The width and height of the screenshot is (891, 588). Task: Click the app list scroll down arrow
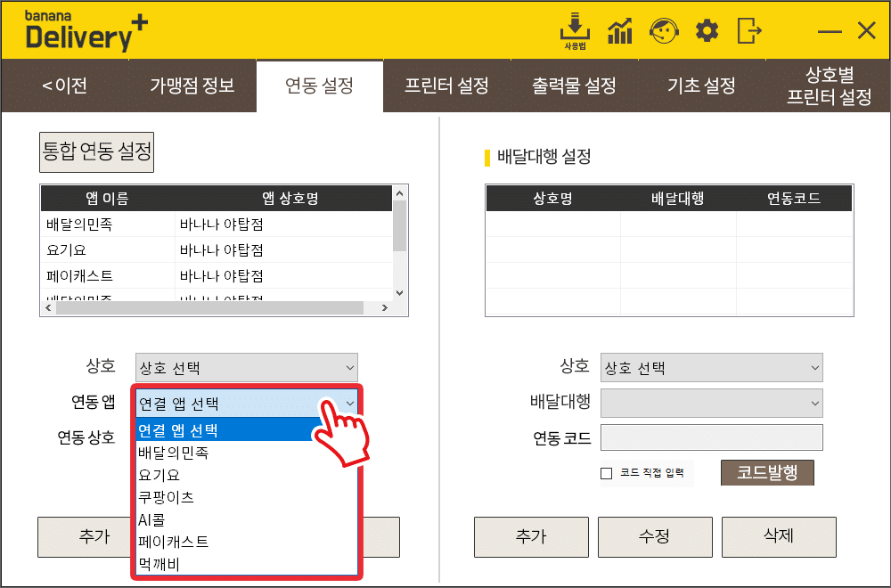tap(399, 293)
